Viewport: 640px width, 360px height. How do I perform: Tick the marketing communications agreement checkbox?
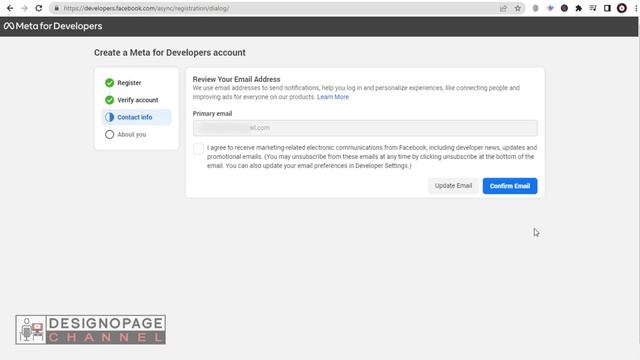coord(198,149)
